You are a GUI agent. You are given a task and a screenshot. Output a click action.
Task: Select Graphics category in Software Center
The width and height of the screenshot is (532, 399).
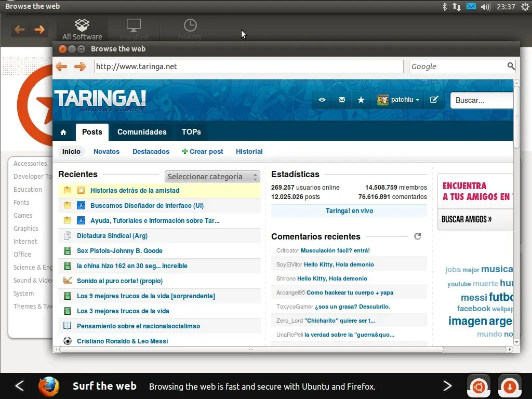(26, 229)
